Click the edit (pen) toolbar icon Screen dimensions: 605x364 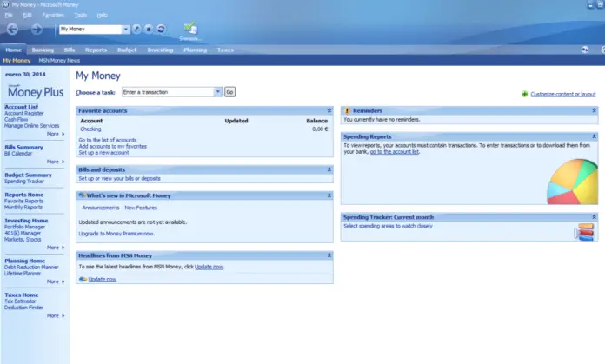pos(136,30)
